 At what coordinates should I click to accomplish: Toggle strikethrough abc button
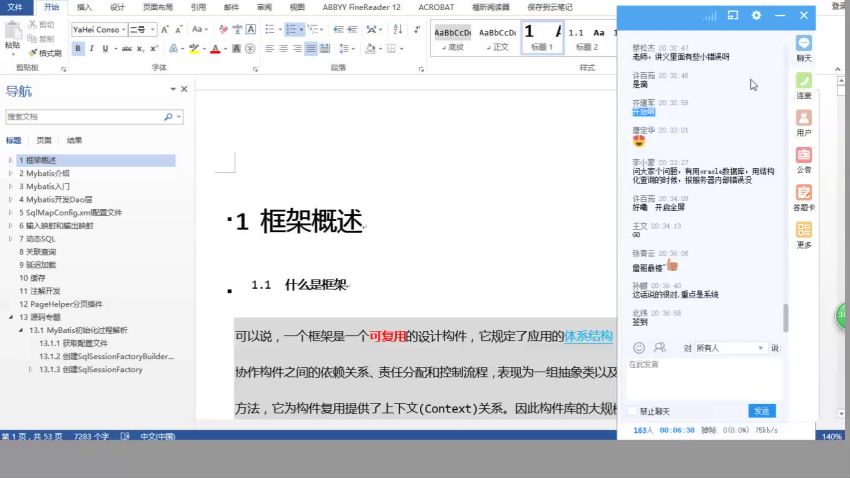tap(127, 49)
